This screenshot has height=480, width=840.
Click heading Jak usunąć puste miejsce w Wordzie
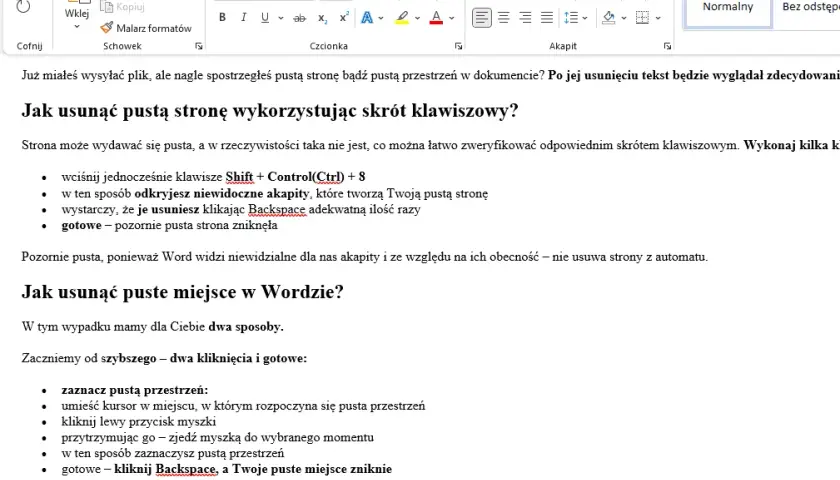(x=183, y=292)
